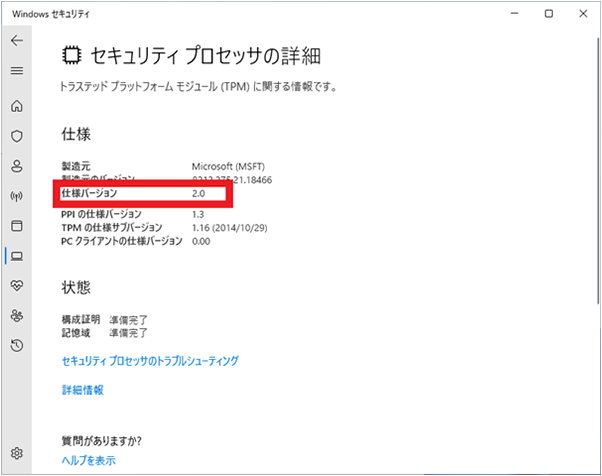Maximize the Windows セキュリティ window
602x476 pixels.
pos(549,14)
